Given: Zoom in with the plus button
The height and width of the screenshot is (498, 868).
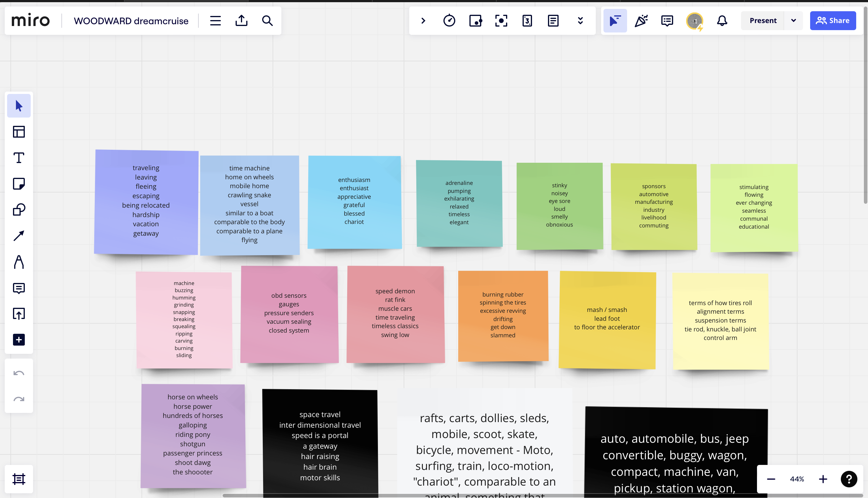Looking at the screenshot, I should pos(823,479).
